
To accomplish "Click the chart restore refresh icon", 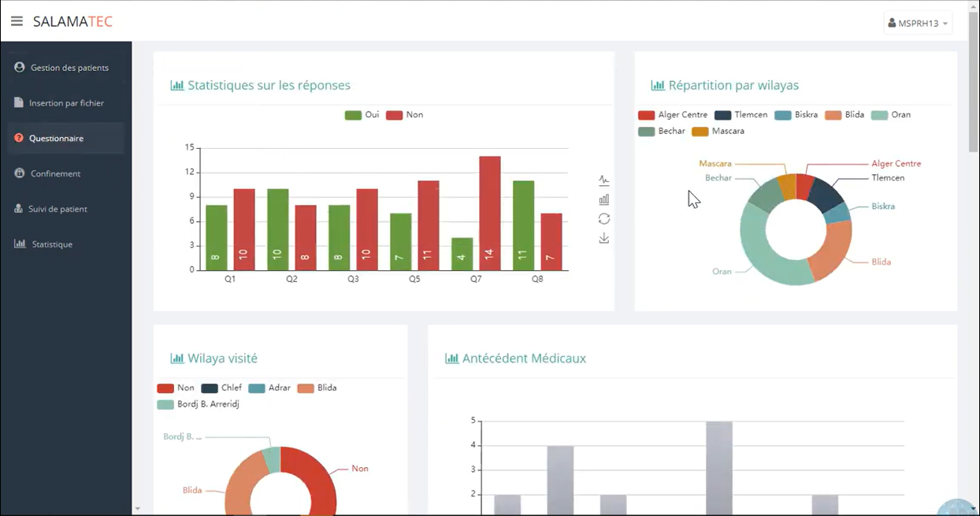I will pos(604,219).
